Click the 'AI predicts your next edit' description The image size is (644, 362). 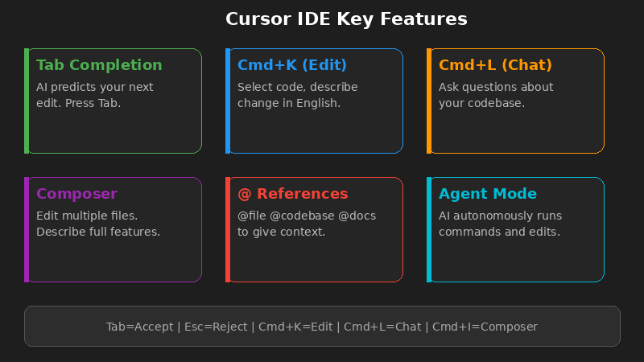tap(94, 95)
